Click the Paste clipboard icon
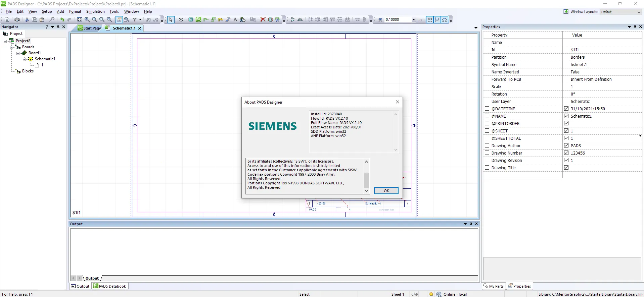644x297 pixels. click(42, 19)
